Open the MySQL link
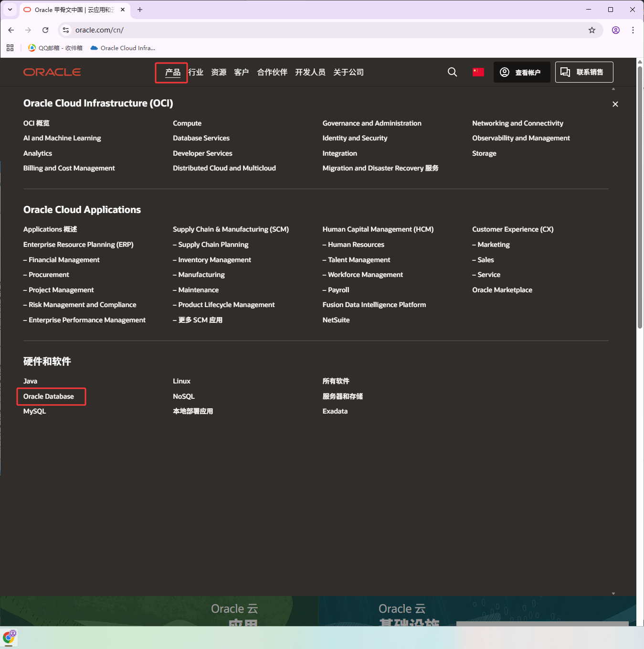 [x=34, y=411]
